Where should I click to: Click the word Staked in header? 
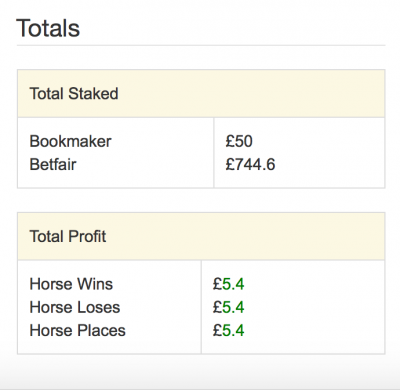coord(93,94)
